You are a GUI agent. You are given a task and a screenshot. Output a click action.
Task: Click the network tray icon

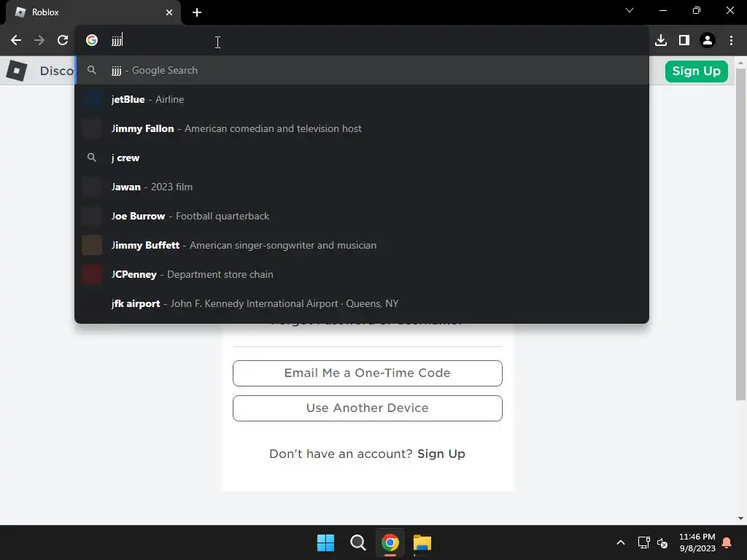click(643, 542)
